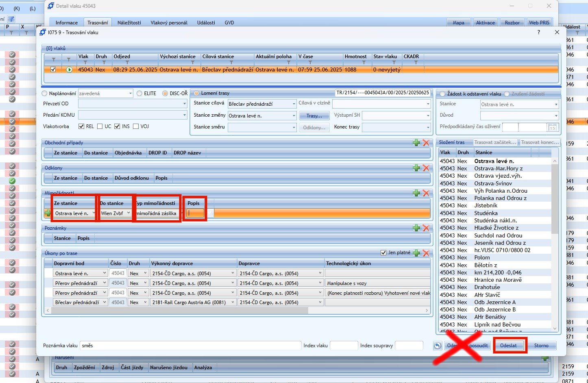Click the Trasy... button
Image resolution: width=588 pixels, height=383 pixels.
pyautogui.click(x=314, y=116)
